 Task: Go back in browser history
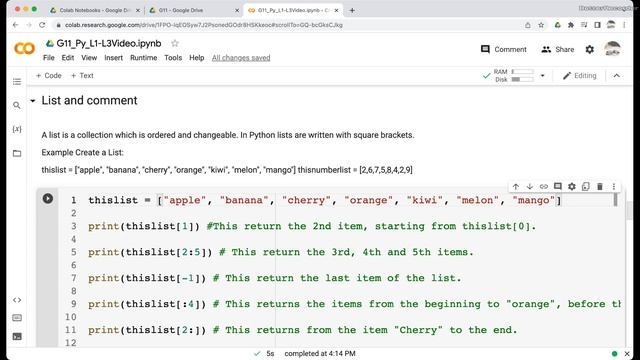16,25
